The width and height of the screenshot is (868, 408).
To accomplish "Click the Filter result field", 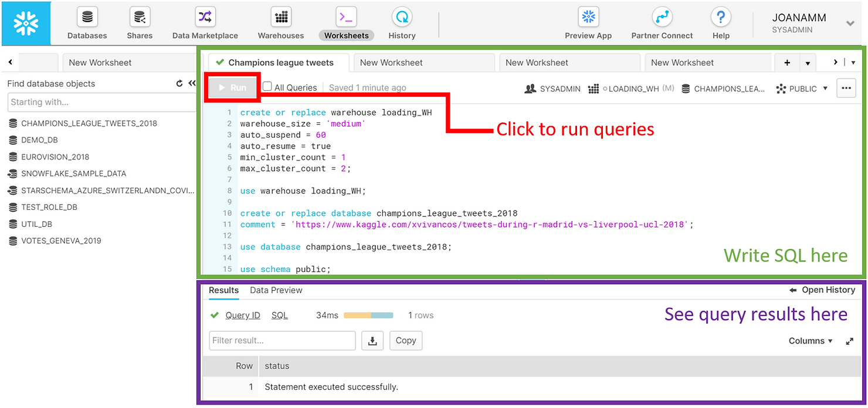I will (282, 341).
